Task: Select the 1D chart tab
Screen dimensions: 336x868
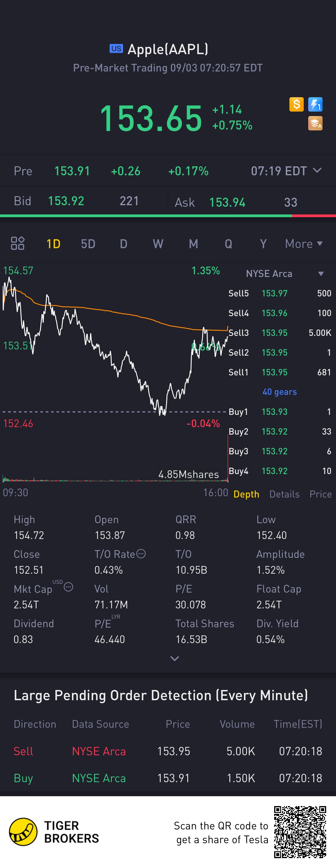Action: [x=53, y=243]
